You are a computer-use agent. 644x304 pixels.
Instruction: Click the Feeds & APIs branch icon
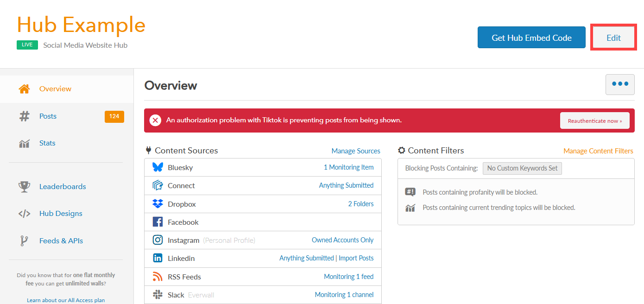click(x=24, y=241)
